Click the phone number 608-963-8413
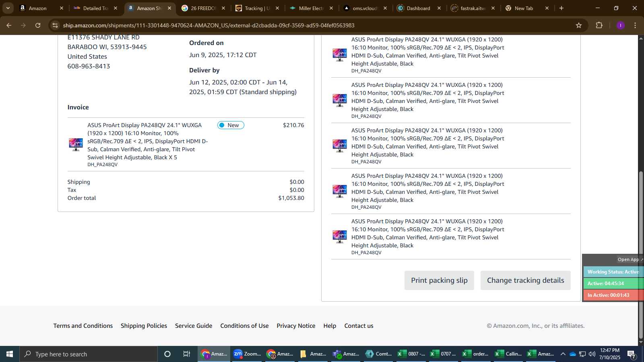 coord(89,66)
